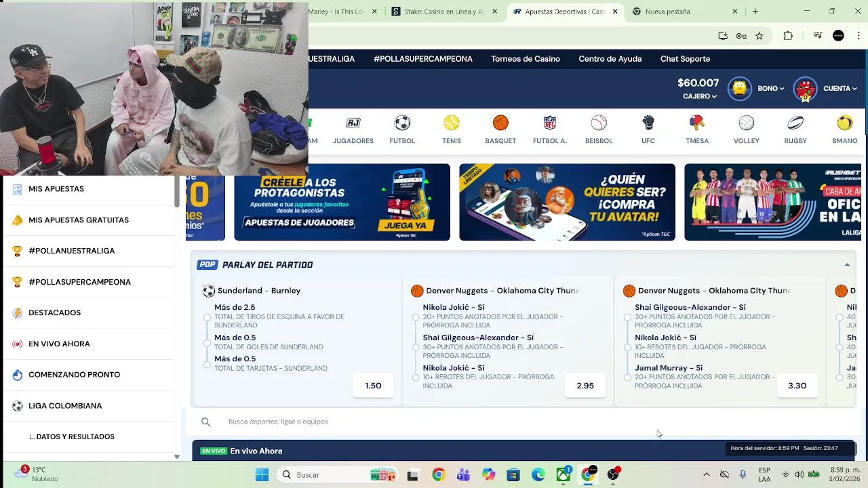Click the search magnifier icon
The image size is (868, 488).
tap(206, 422)
